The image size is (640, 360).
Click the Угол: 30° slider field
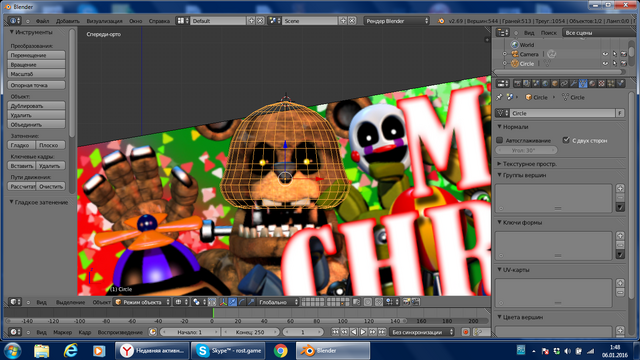coord(527,150)
